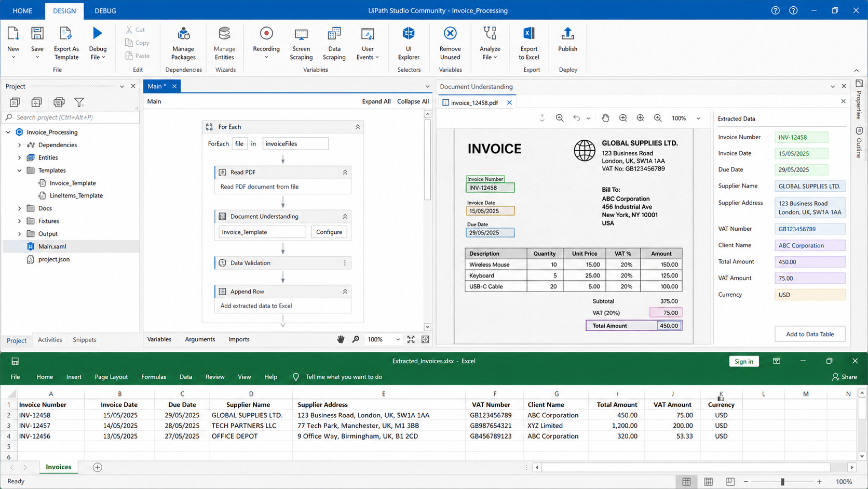Switch Excel to Page Layout view icon
The height and width of the screenshot is (489, 868).
point(709,482)
